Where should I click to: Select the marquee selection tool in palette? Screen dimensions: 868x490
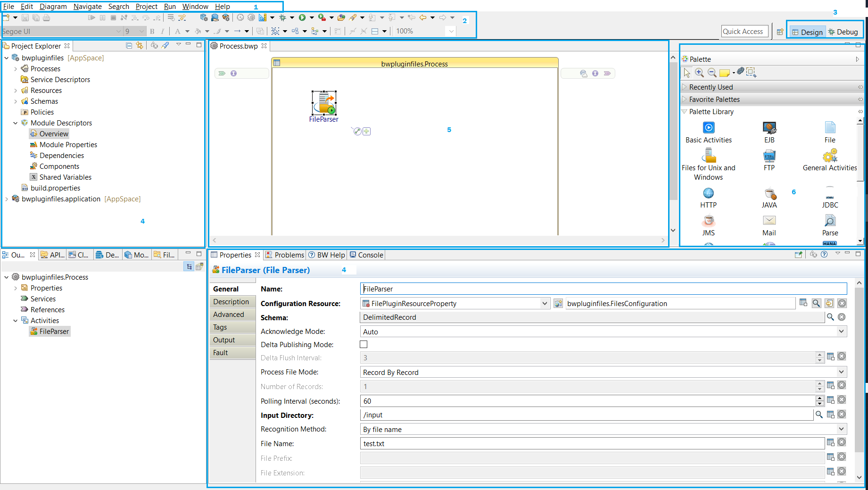click(x=751, y=73)
